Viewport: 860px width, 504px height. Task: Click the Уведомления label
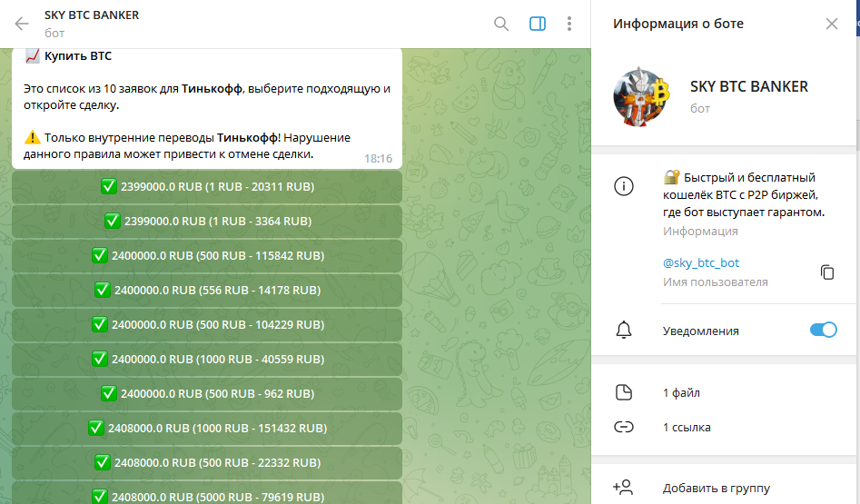(701, 331)
